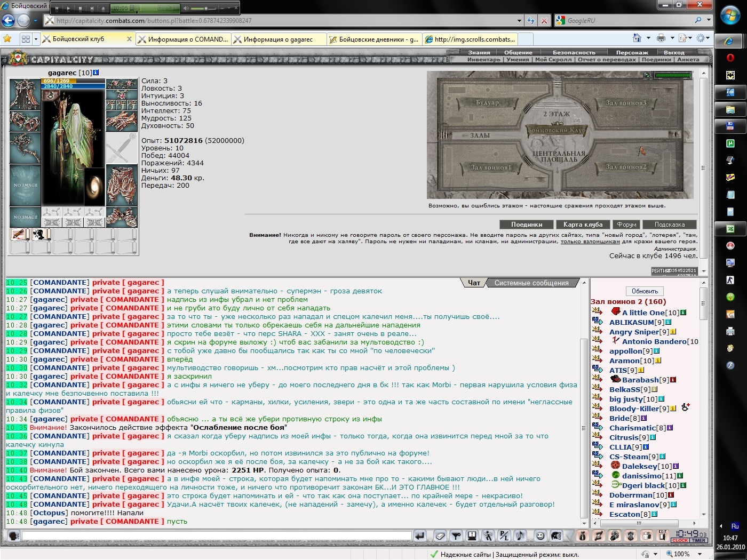Click the eraser clear-chat icon

pos(440,535)
